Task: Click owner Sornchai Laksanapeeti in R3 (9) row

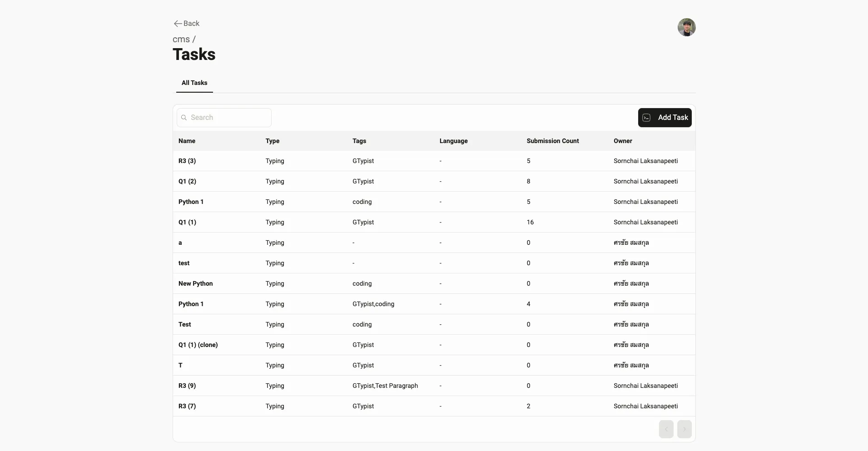Action: (645, 386)
